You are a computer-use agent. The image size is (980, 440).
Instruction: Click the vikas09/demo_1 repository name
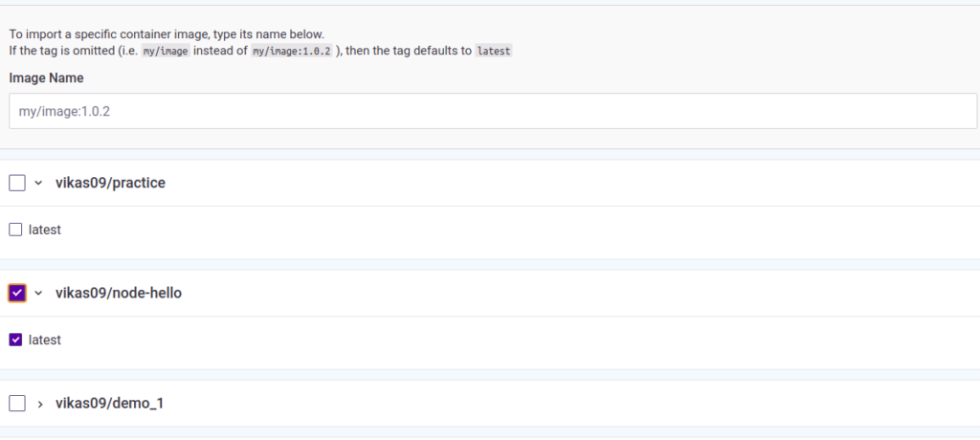(109, 404)
